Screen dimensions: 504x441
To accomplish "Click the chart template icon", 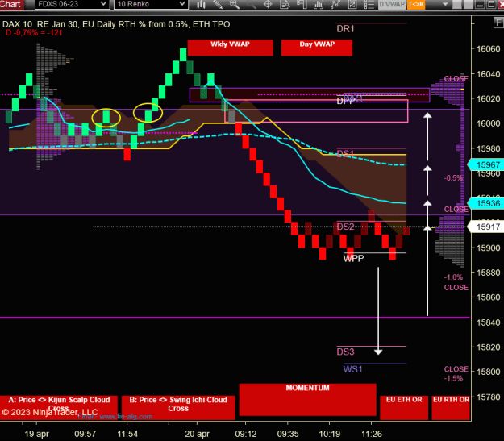I will (352, 4).
